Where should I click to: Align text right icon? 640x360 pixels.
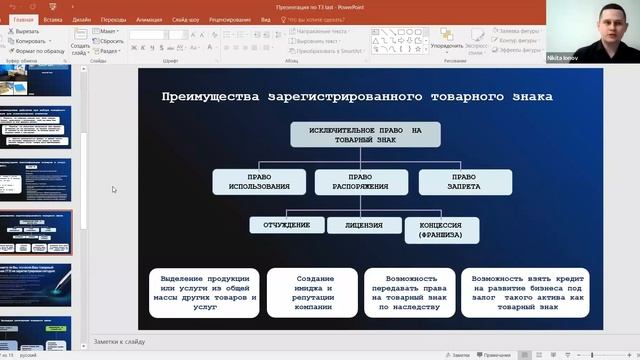(245, 48)
